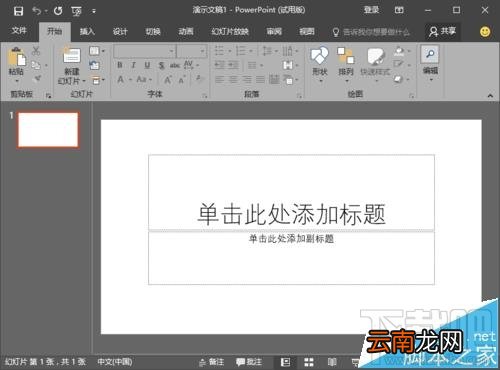This screenshot has height=370, width=500.
Task: Toggle center alignment in paragraph group
Action: 233,80
